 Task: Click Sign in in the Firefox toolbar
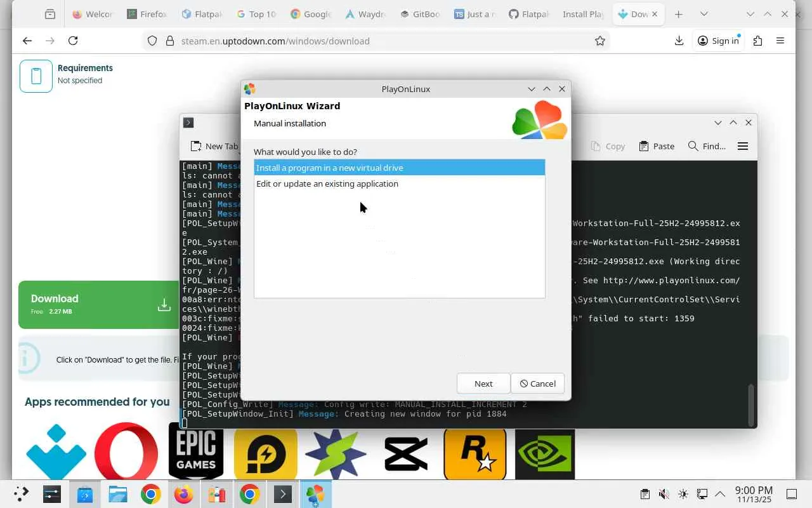click(718, 41)
